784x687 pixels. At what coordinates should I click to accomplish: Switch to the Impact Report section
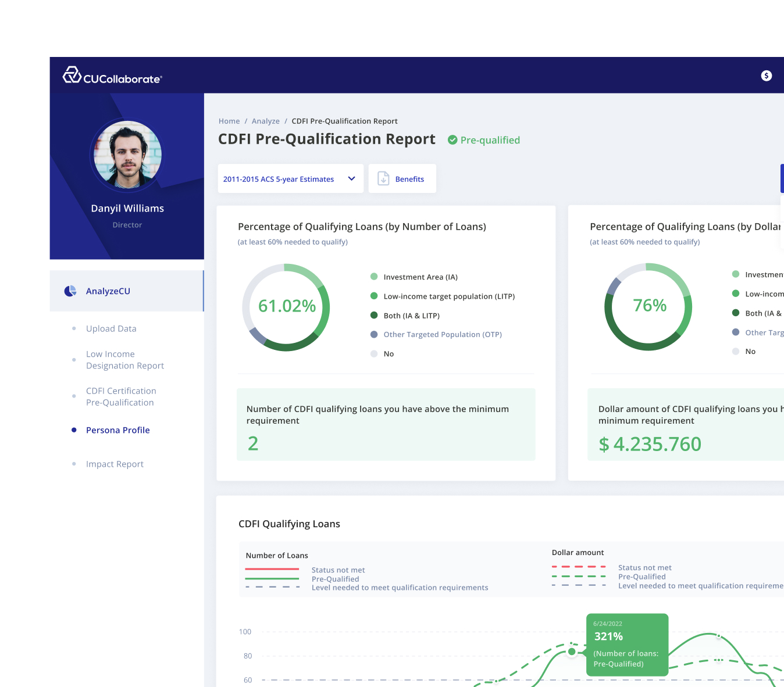tap(115, 464)
